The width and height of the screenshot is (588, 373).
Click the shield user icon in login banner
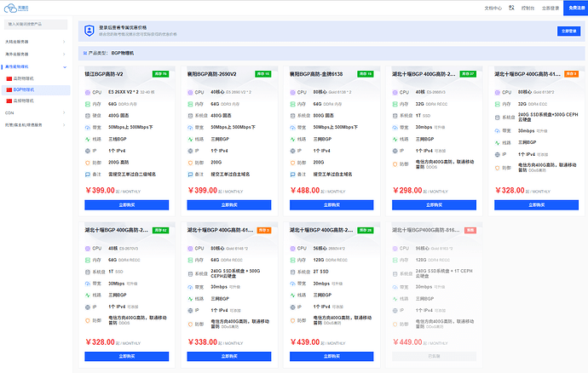89,31
